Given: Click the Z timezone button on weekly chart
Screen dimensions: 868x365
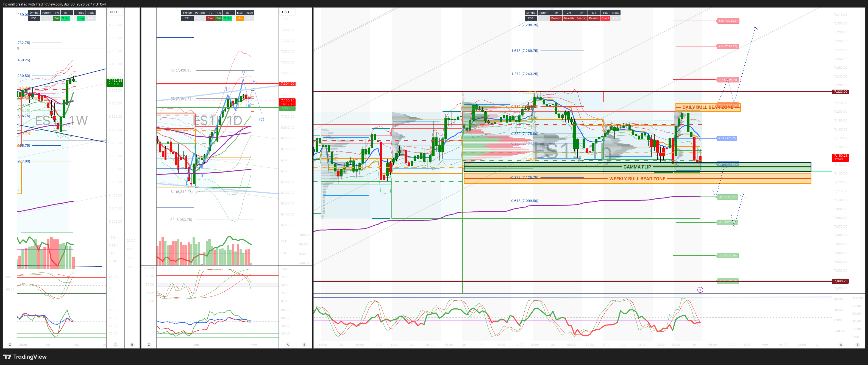Looking at the screenshot, I should pyautogui.click(x=10, y=344).
